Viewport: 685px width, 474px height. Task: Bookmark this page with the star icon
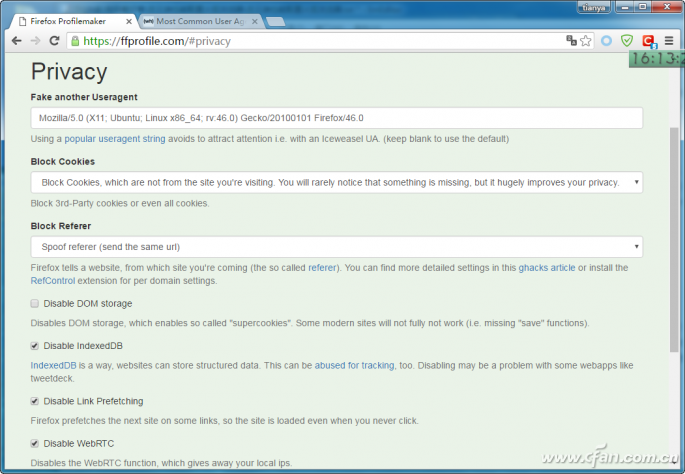point(586,41)
